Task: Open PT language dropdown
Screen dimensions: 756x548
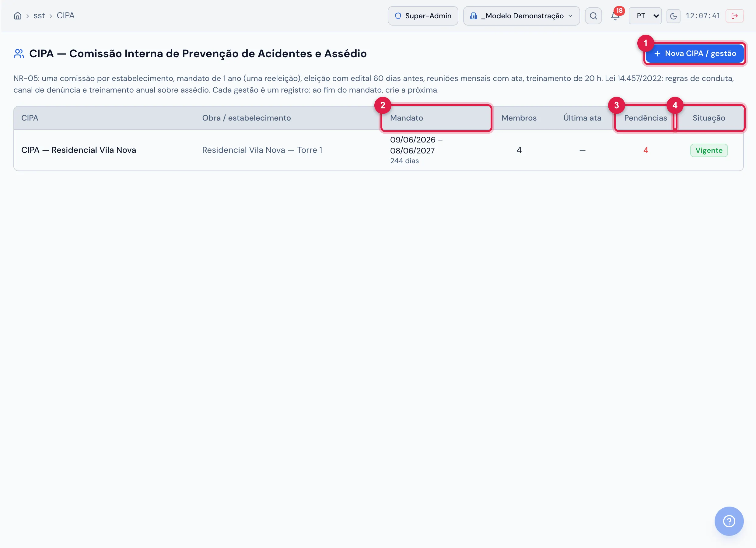Action: pyautogui.click(x=645, y=16)
